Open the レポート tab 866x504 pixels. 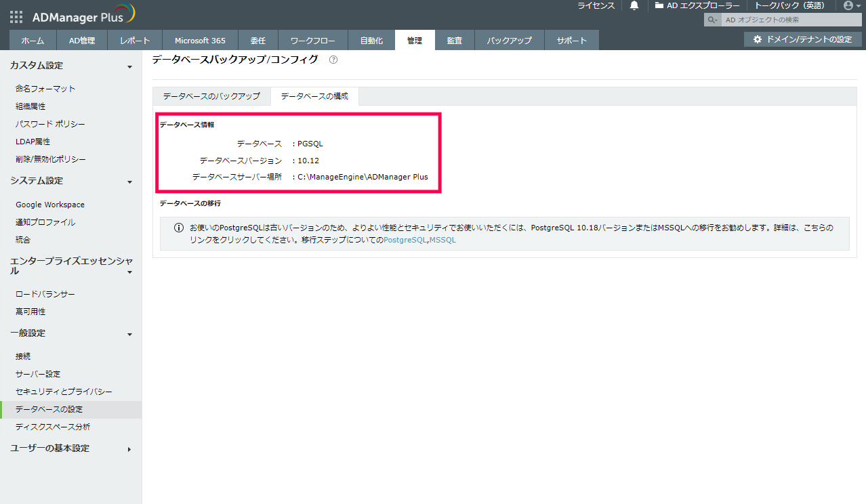[x=135, y=41]
